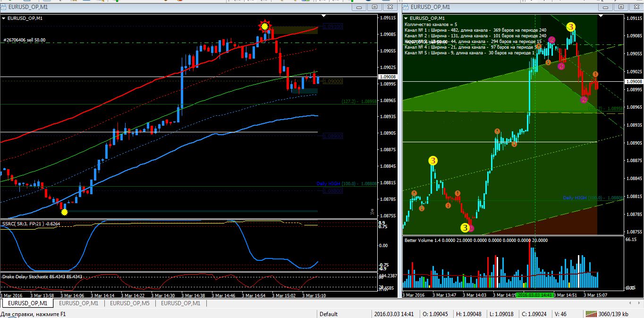The width and height of the screenshot is (644, 318).
Task: Click the left EURUSD_OP,M1 window title icon
Action: point(4,7)
